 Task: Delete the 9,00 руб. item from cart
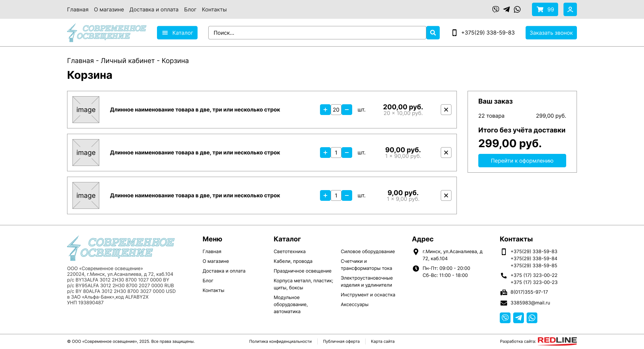pyautogui.click(x=446, y=195)
